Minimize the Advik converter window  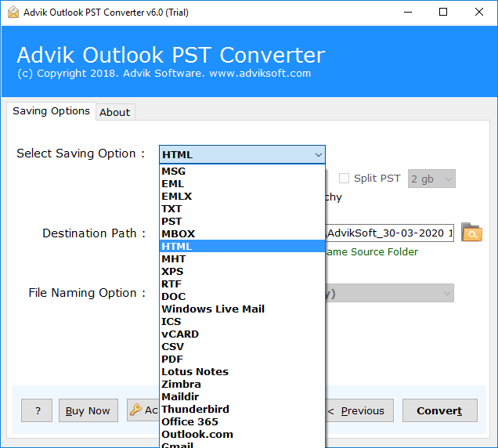pyautogui.click(x=407, y=13)
